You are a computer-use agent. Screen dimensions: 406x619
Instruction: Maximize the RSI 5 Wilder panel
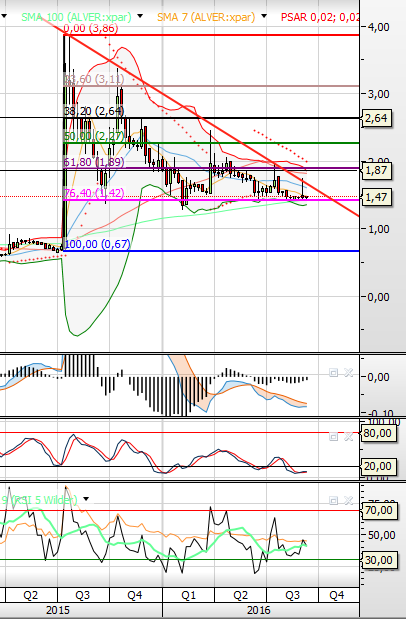tap(333, 501)
